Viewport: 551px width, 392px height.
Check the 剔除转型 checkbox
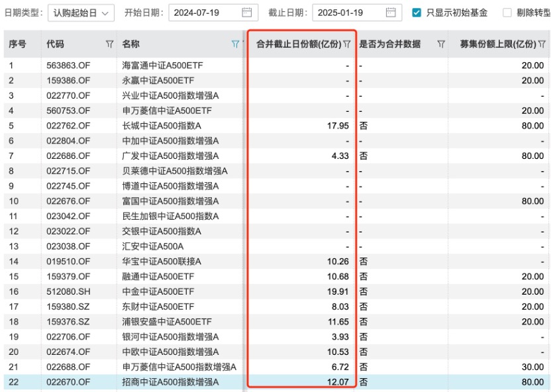pos(507,13)
